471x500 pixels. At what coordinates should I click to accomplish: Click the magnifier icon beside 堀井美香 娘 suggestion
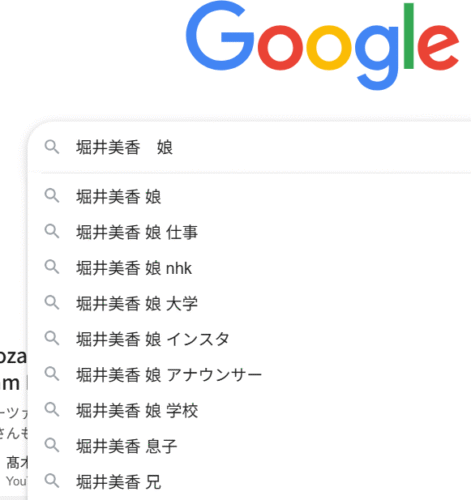tap(52, 196)
